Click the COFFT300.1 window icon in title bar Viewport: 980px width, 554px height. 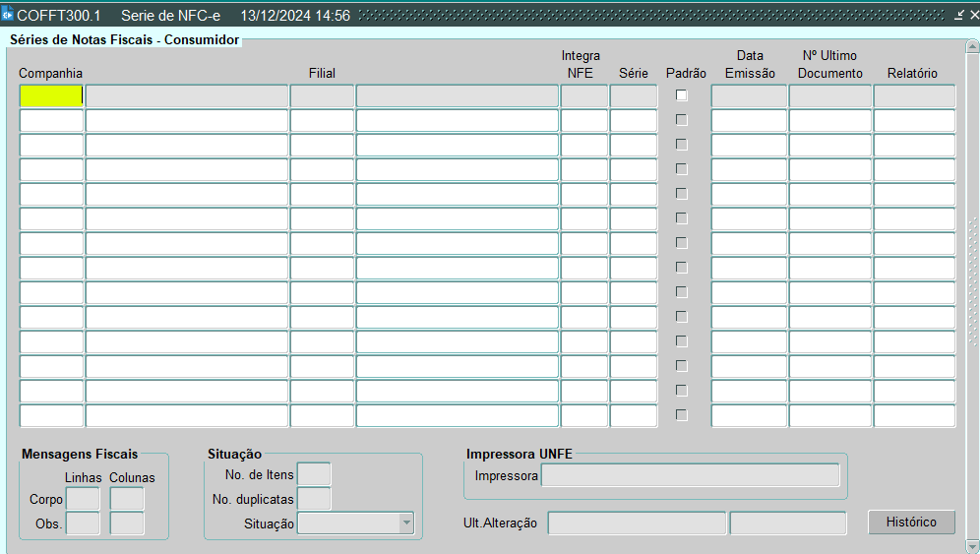[x=8, y=15]
